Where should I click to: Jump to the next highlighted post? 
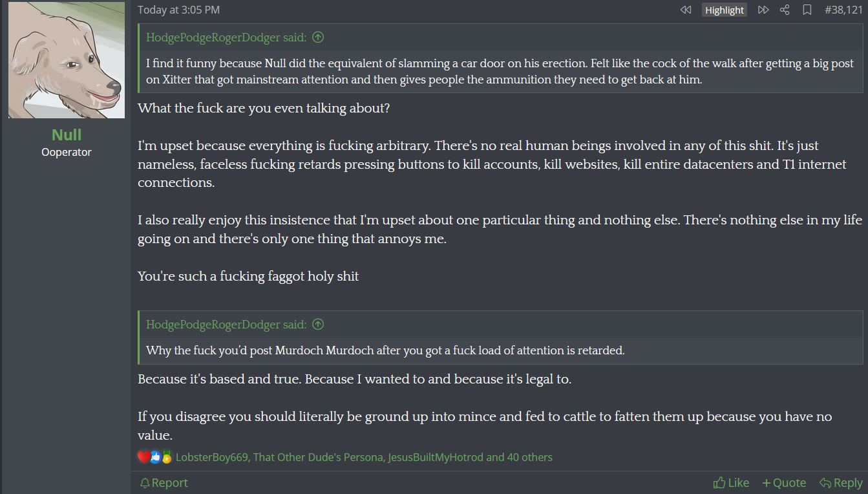[x=763, y=10]
